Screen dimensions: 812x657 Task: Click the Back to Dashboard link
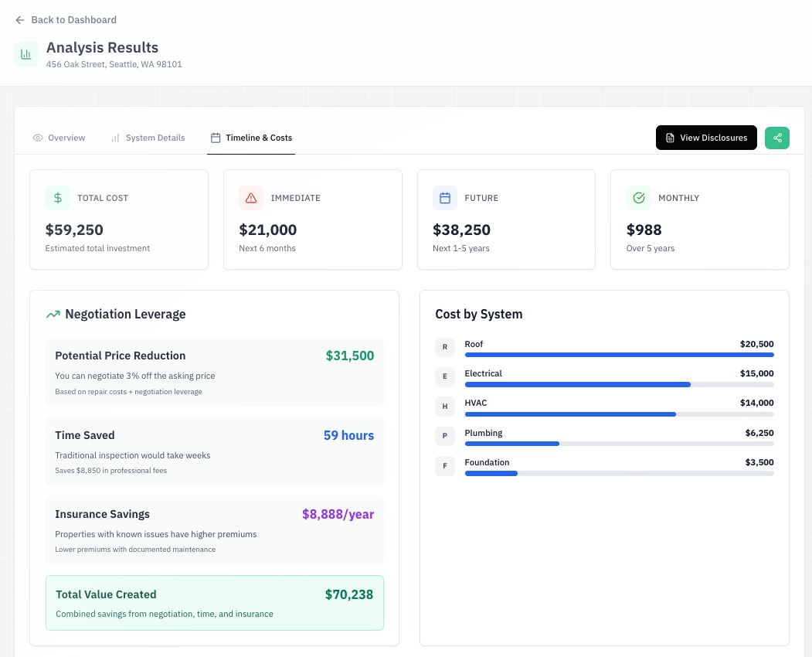[x=73, y=20]
